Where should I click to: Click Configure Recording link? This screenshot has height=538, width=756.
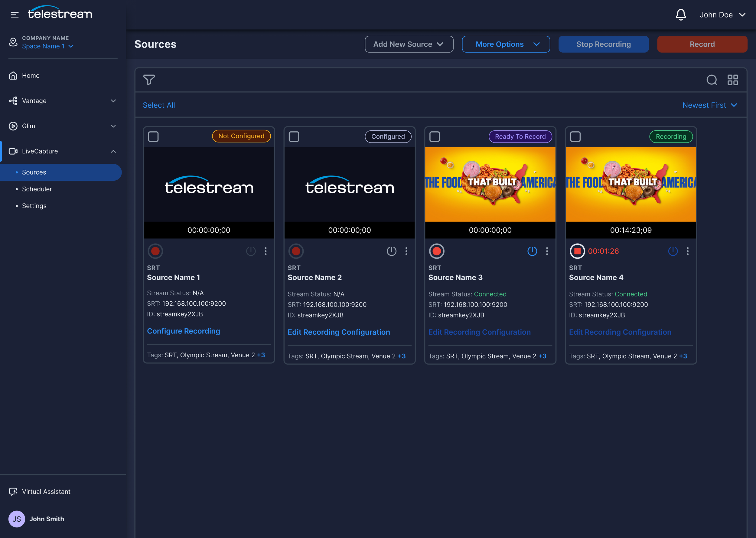coord(183,331)
